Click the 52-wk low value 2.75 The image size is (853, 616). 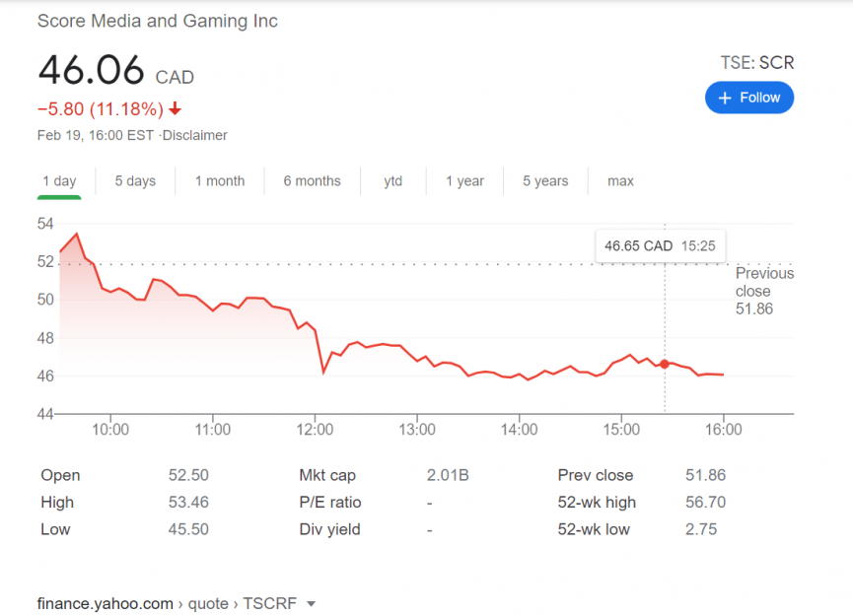(x=701, y=529)
